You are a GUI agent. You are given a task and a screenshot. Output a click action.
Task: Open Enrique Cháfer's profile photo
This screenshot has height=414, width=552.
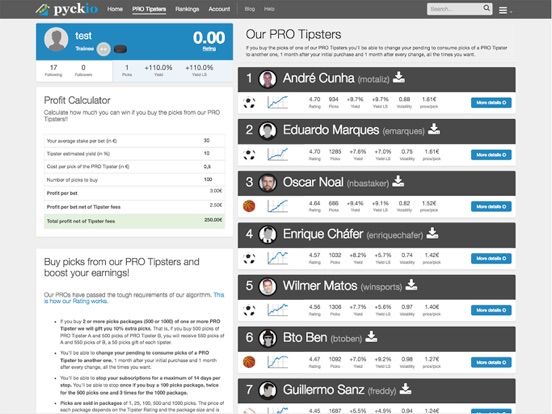[268, 235]
